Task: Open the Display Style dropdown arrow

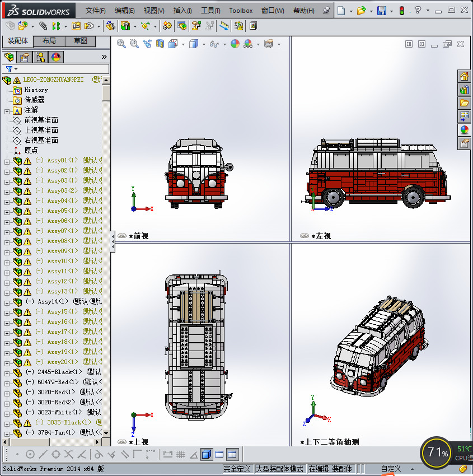Action: [x=204, y=44]
